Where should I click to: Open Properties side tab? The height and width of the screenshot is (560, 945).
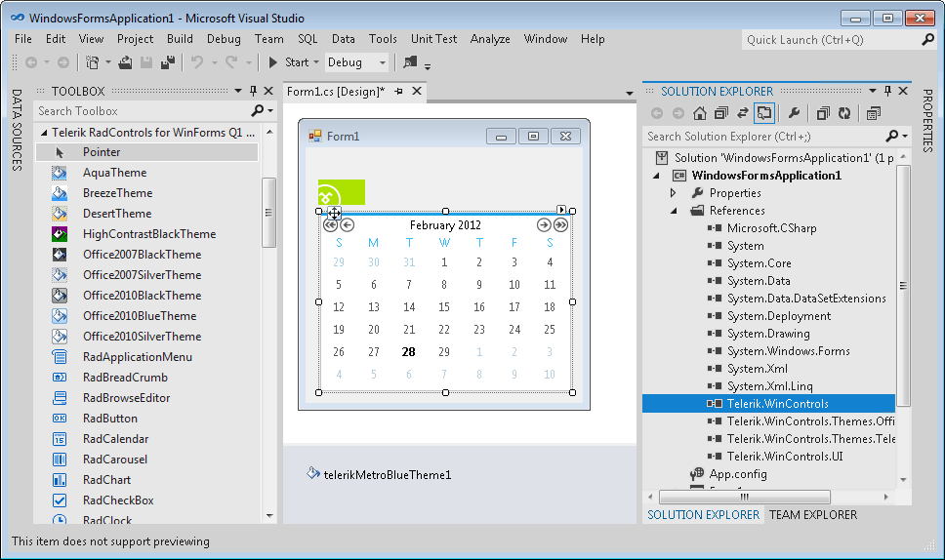(x=927, y=120)
